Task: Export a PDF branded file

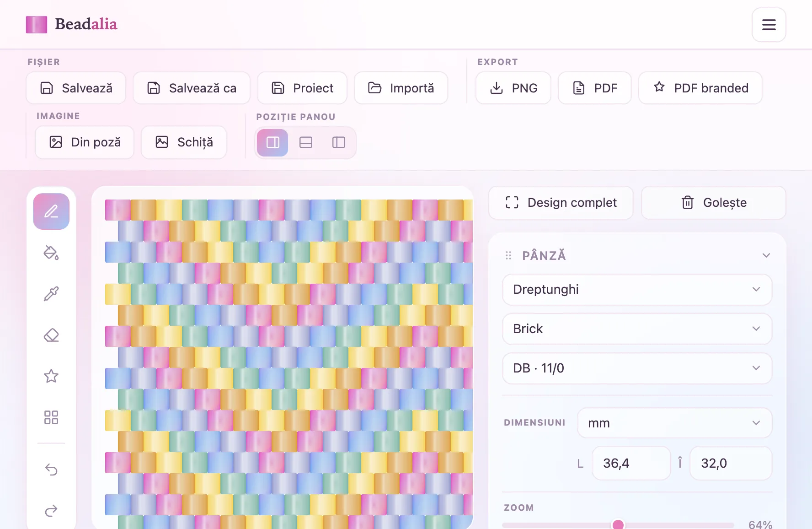Action: [x=700, y=88]
